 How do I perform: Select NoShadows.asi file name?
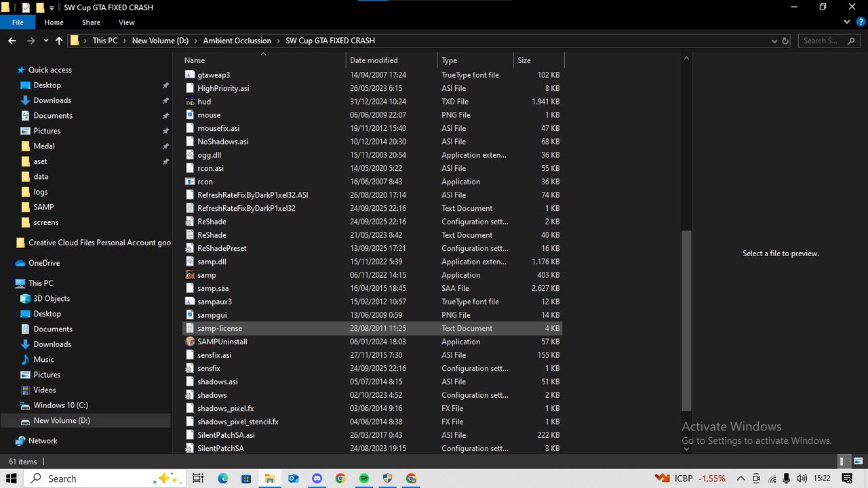click(222, 142)
